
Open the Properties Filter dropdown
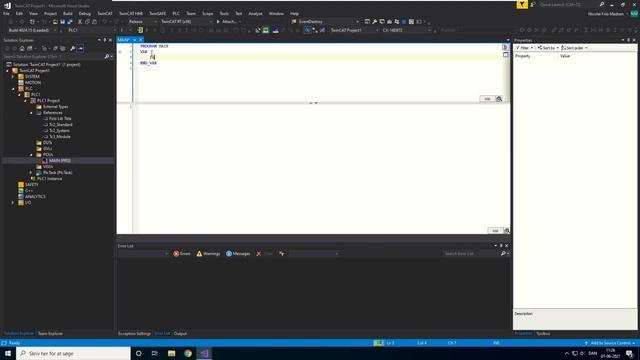pyautogui.click(x=524, y=48)
